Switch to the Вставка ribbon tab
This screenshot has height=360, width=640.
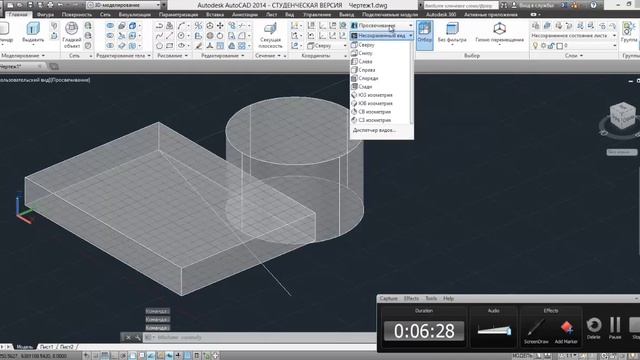click(215, 14)
